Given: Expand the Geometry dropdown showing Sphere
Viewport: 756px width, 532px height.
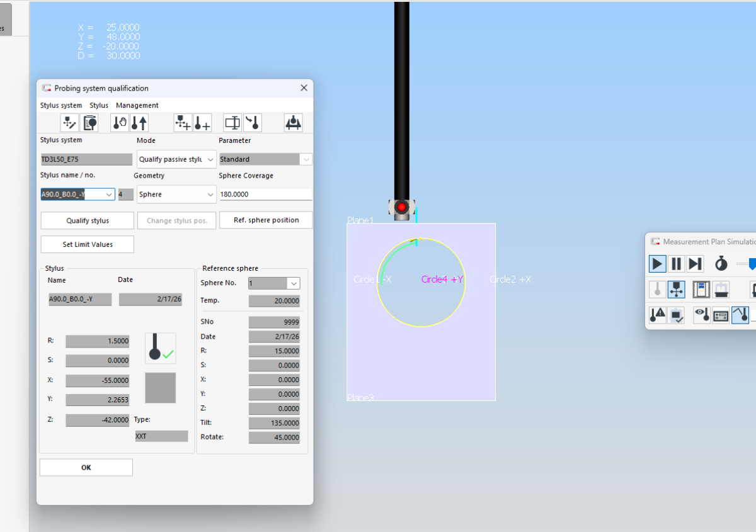Looking at the screenshot, I should pyautogui.click(x=176, y=195).
